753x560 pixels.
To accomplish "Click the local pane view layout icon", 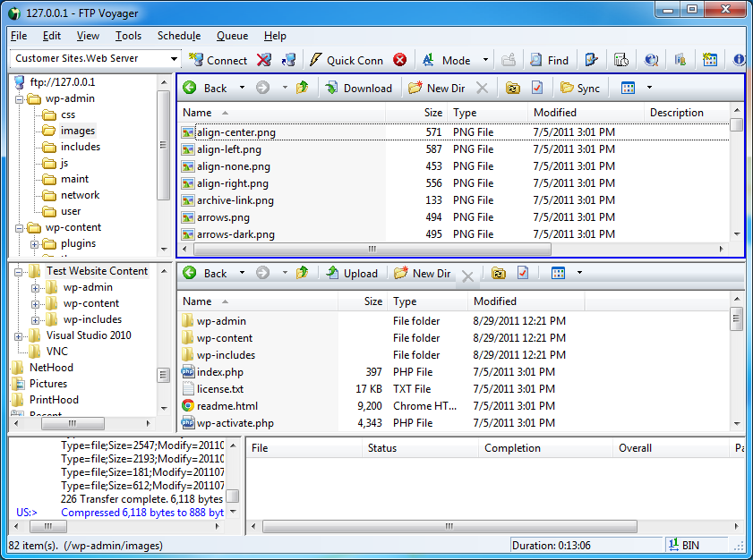I will click(x=558, y=273).
